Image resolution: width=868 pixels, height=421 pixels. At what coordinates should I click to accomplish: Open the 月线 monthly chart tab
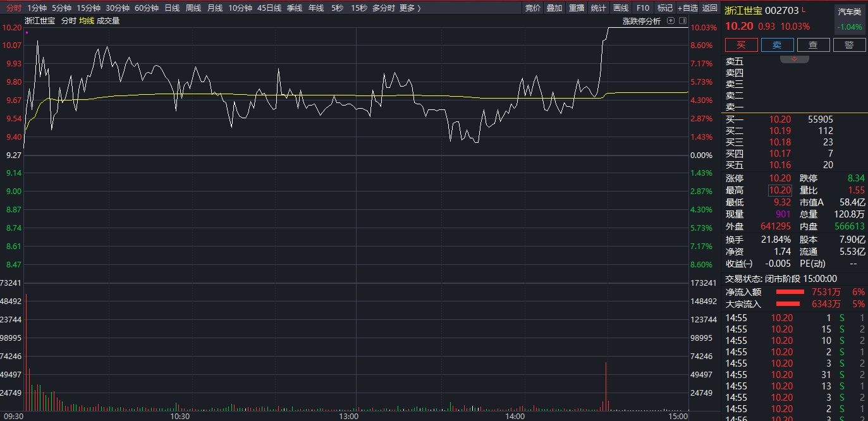click(215, 8)
